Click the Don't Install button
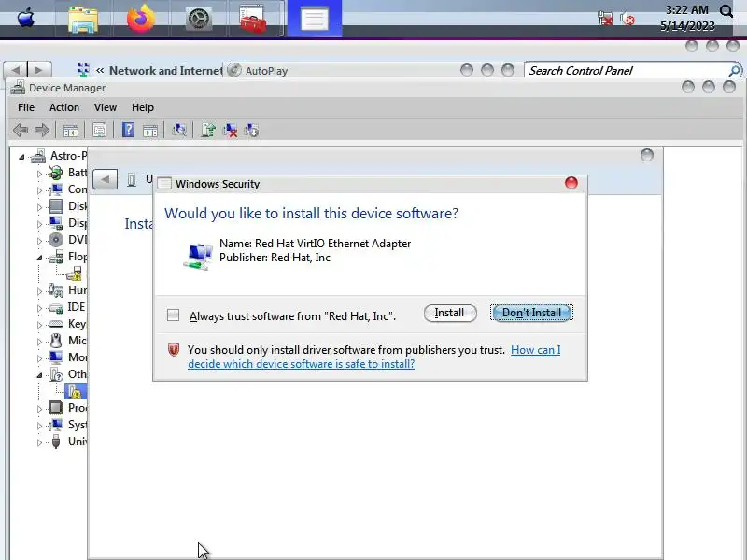Image resolution: width=747 pixels, height=560 pixels. [x=531, y=313]
